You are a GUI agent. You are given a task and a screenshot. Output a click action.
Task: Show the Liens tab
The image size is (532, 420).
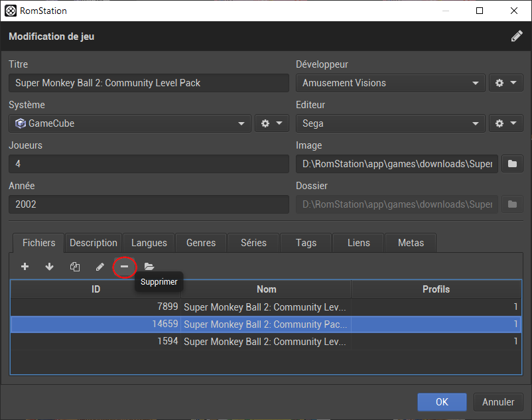[x=358, y=243]
